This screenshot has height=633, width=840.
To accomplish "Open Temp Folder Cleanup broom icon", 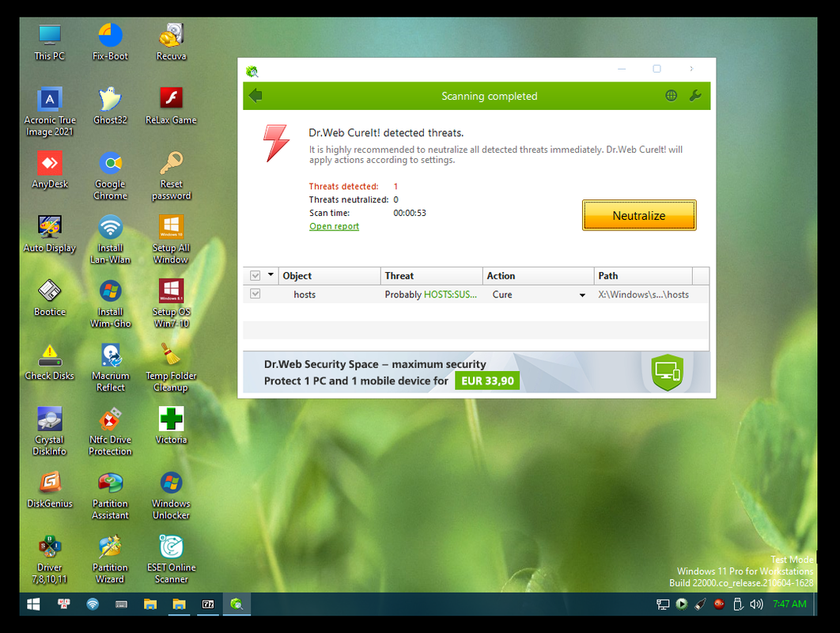I will [172, 368].
